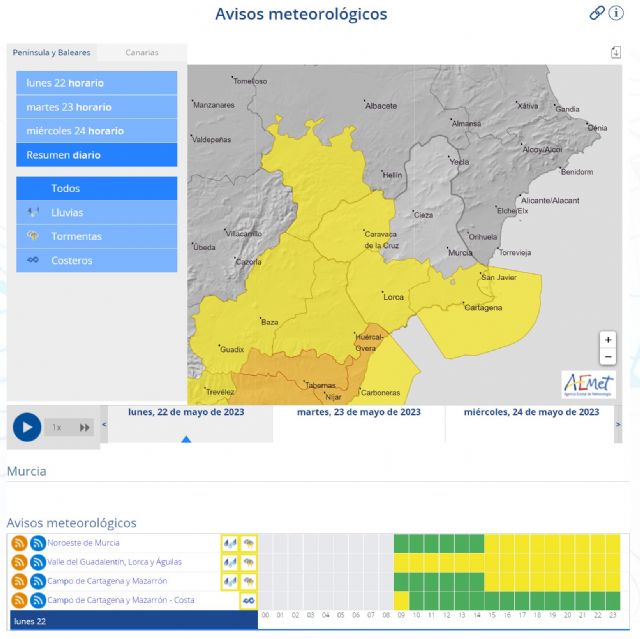Zoom out on the map
640x639 pixels.
(x=608, y=357)
